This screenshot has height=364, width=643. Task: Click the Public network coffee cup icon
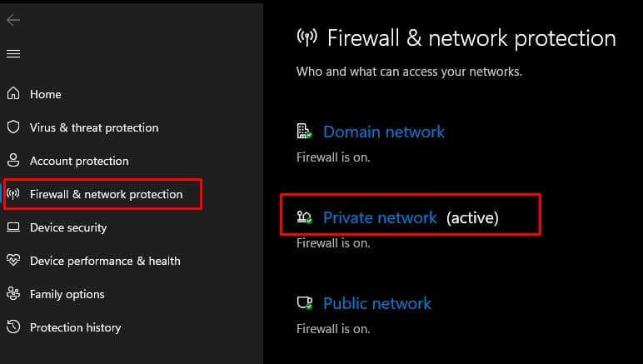tap(304, 303)
